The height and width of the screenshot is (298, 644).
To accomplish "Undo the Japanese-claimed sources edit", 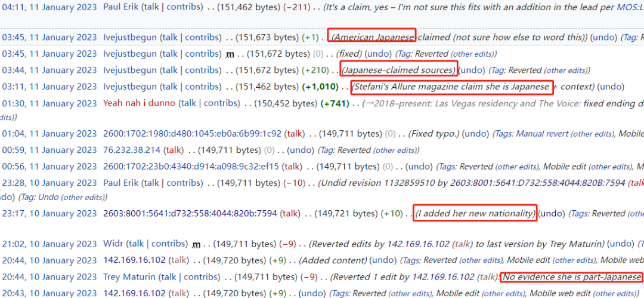I will click(x=472, y=70).
